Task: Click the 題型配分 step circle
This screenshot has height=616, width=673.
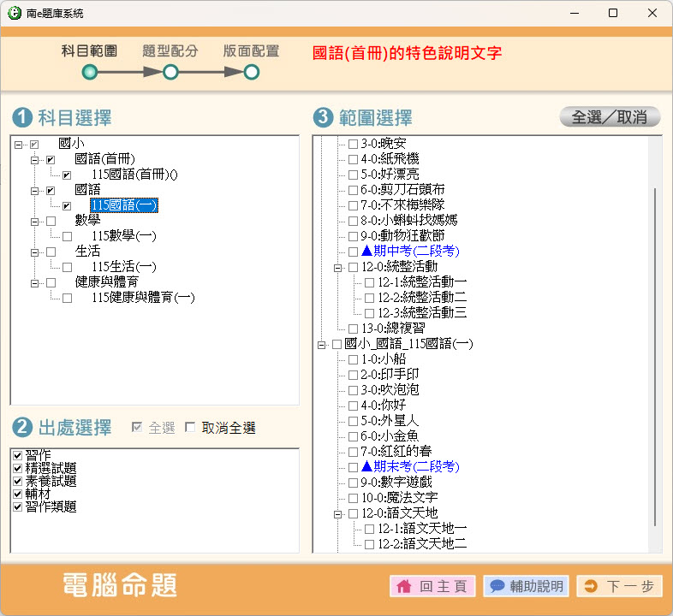Action: point(170,72)
